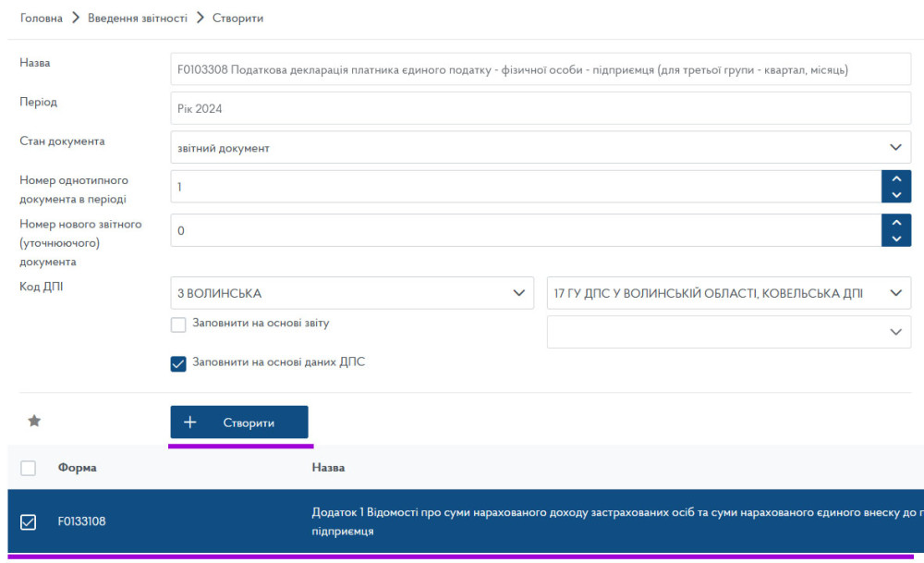924x563 pixels.
Task: Toggle the select-all checkbox in table header
Action: pyautogui.click(x=28, y=468)
